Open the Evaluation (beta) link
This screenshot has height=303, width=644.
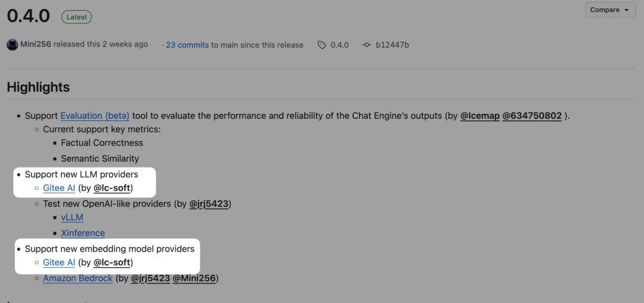[95, 116]
